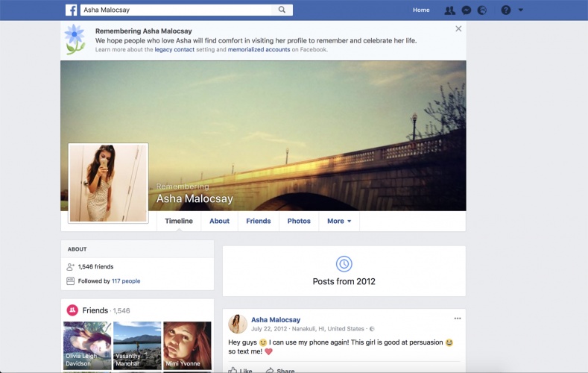Open the Nanakuli, HI, United States location
Image resolution: width=588 pixels, height=373 pixels.
pos(328,329)
